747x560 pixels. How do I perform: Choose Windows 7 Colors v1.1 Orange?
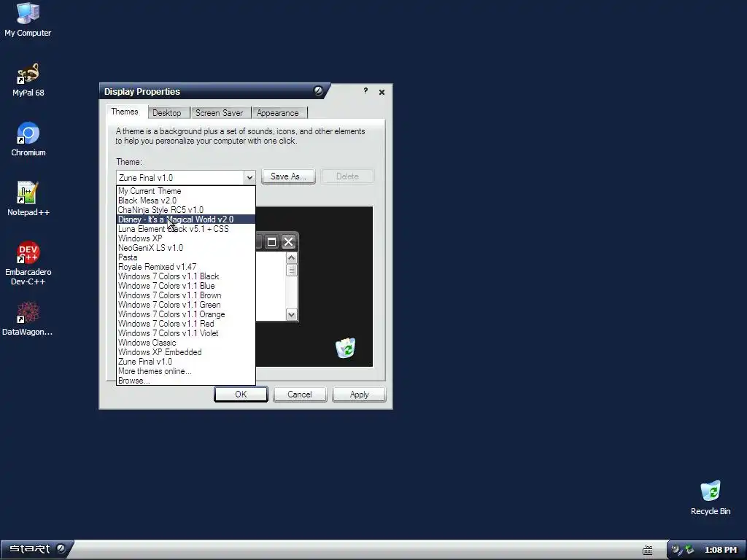click(x=186, y=314)
